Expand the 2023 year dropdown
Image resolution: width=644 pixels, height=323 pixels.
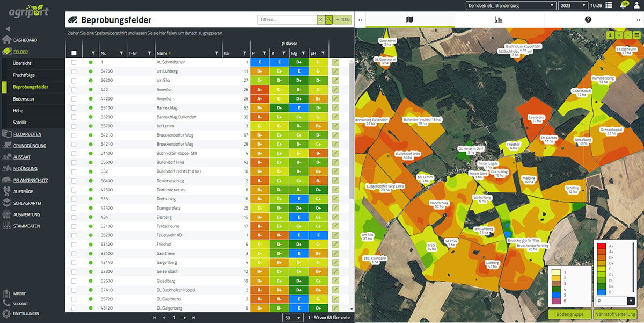(572, 5)
